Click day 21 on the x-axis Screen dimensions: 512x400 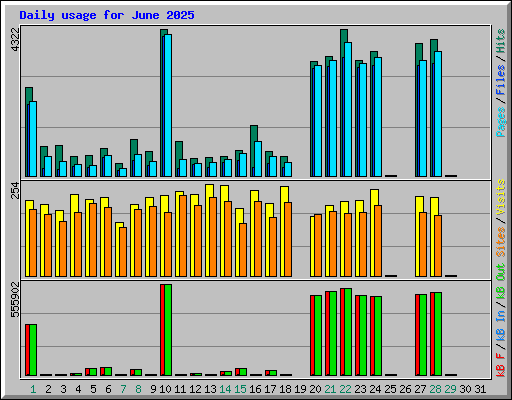tap(330, 389)
